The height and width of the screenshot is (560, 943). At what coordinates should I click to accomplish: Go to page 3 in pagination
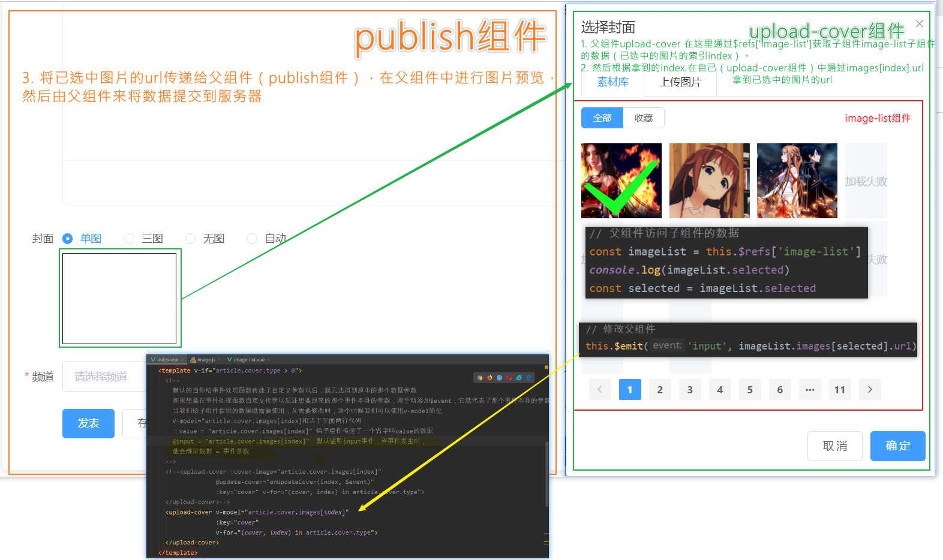click(x=690, y=390)
